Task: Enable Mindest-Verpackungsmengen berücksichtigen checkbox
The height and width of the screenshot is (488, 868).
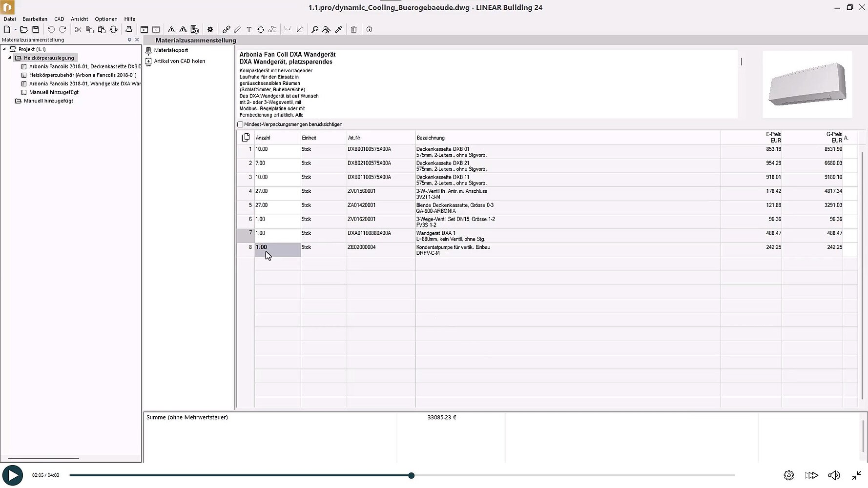Action: [240, 124]
